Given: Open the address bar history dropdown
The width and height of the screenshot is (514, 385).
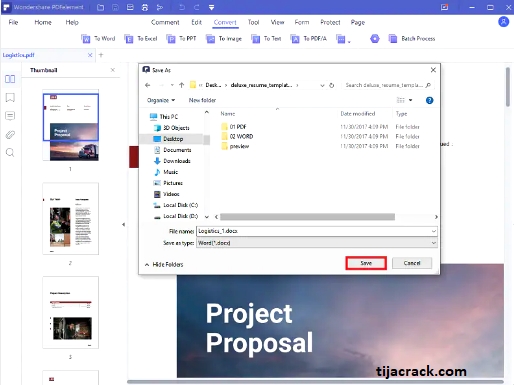Looking at the screenshot, I should [x=322, y=85].
